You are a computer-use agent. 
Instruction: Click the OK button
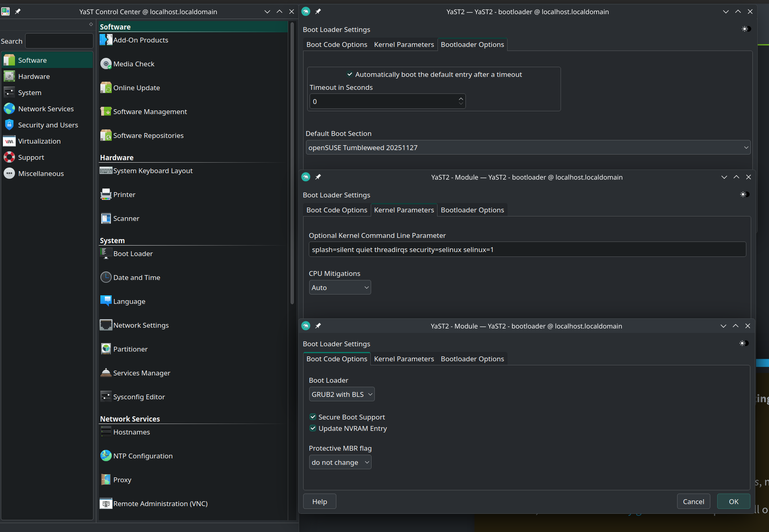[733, 502]
